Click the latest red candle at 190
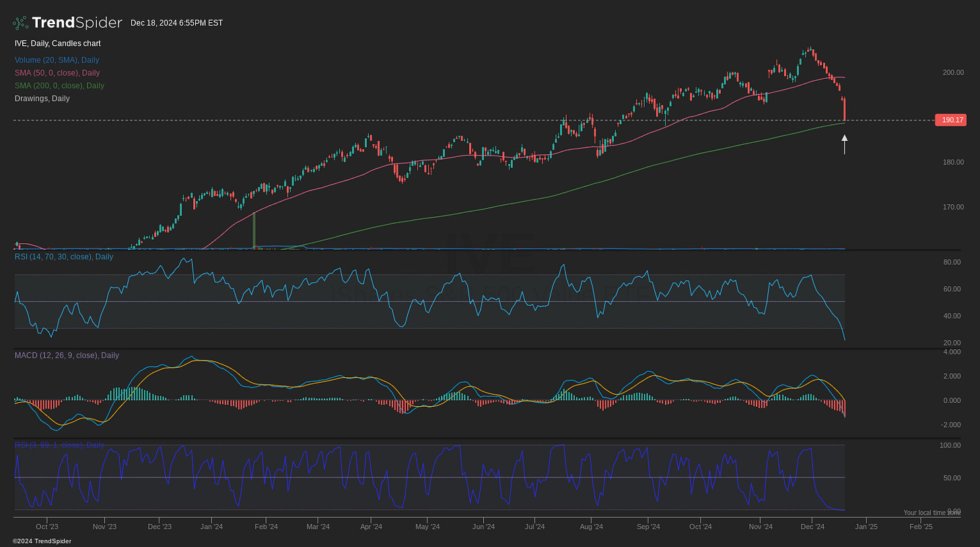The image size is (980, 547). tap(844, 109)
